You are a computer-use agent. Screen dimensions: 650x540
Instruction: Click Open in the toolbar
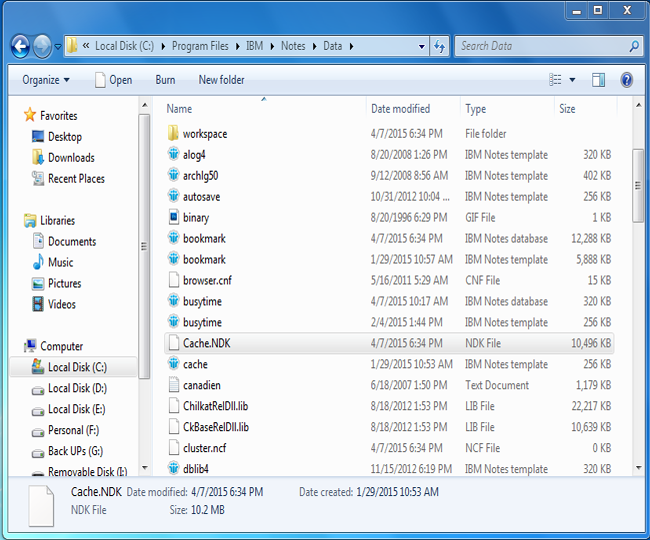click(113, 80)
